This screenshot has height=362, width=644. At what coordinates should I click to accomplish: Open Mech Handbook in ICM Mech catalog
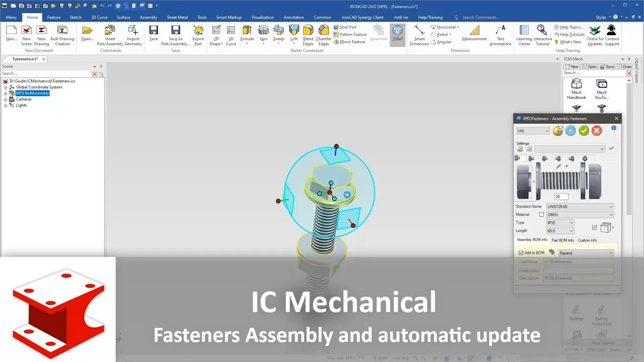pyautogui.click(x=577, y=89)
